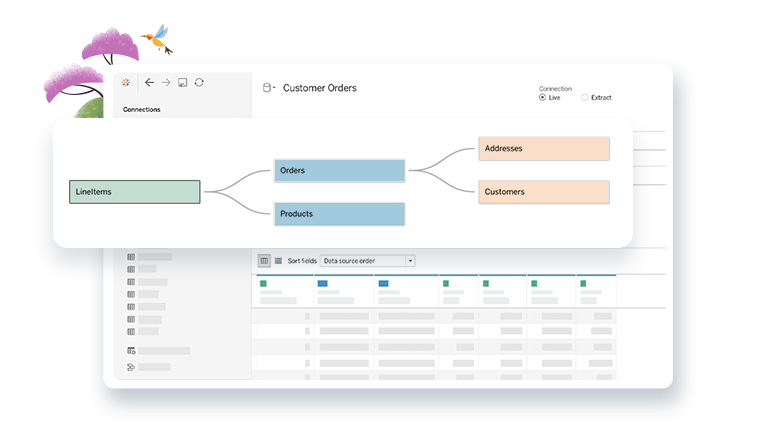
Task: Click the Customer Orders title
Action: (320, 88)
